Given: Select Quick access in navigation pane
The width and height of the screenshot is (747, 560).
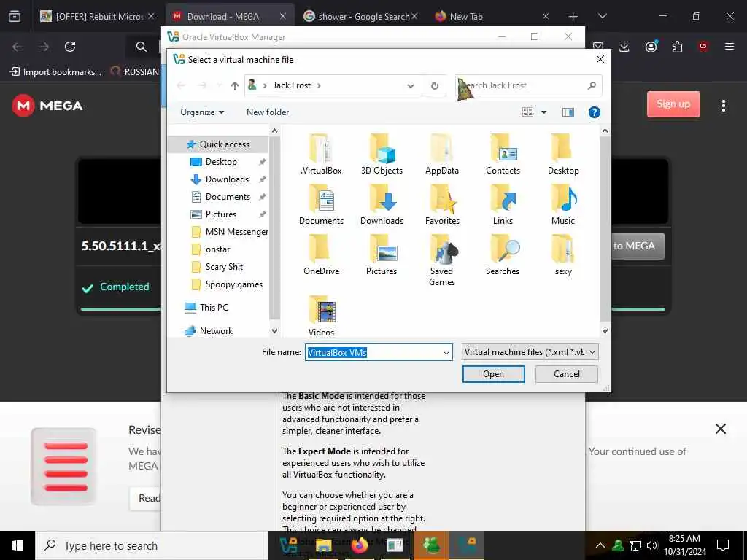Looking at the screenshot, I should [219, 144].
